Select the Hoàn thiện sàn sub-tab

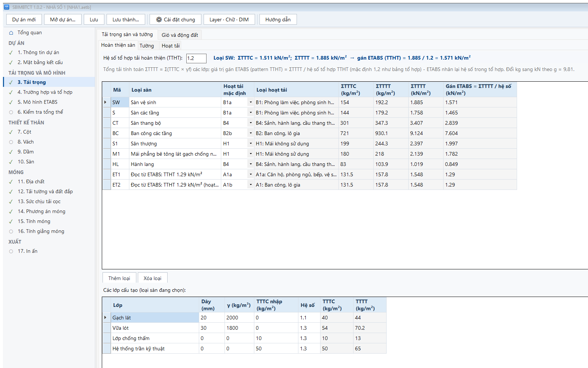click(x=118, y=45)
